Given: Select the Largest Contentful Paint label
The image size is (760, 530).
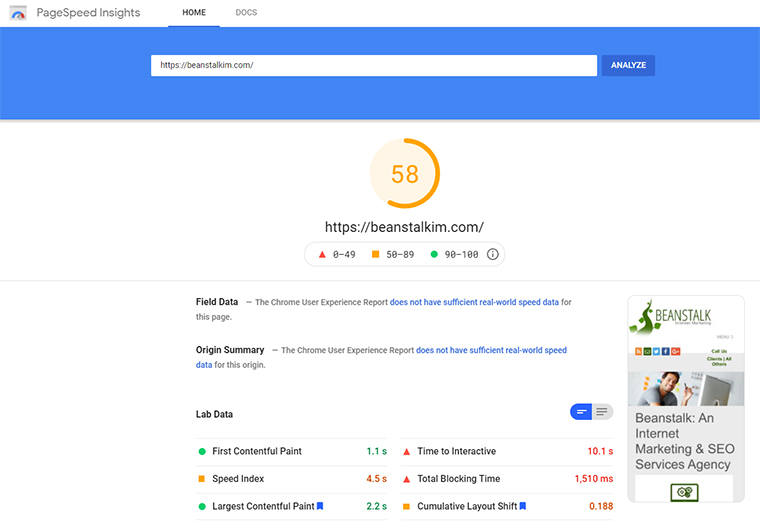Looking at the screenshot, I should click(x=263, y=506).
